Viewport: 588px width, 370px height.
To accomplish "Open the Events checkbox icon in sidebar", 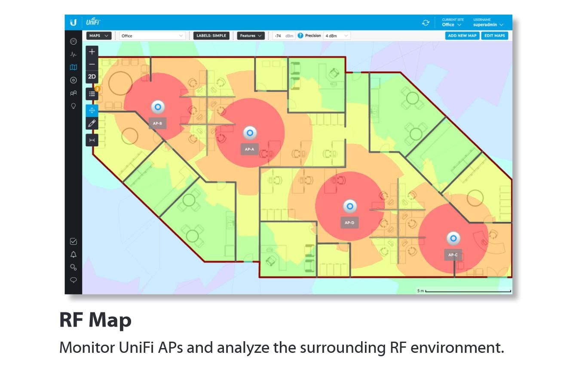I will [x=73, y=242].
